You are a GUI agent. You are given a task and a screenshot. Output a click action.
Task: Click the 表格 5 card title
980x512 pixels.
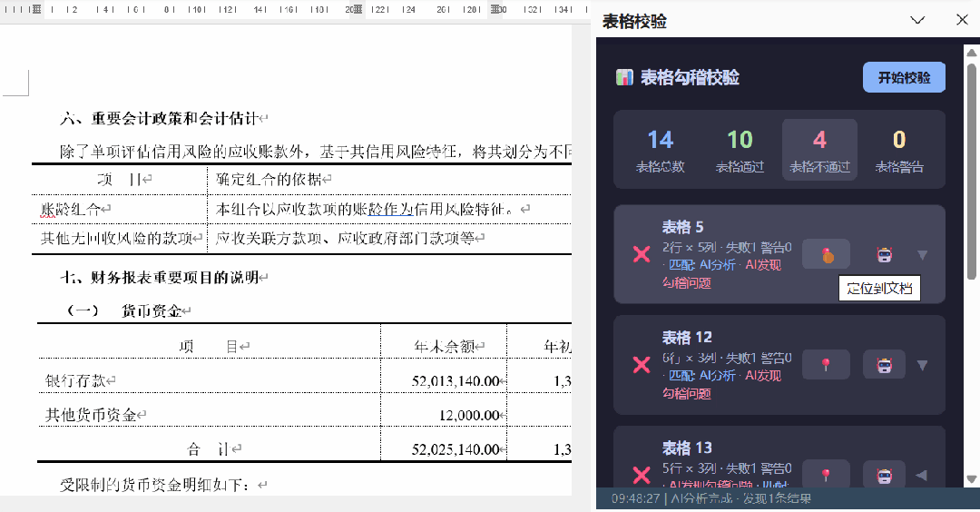[x=682, y=227]
